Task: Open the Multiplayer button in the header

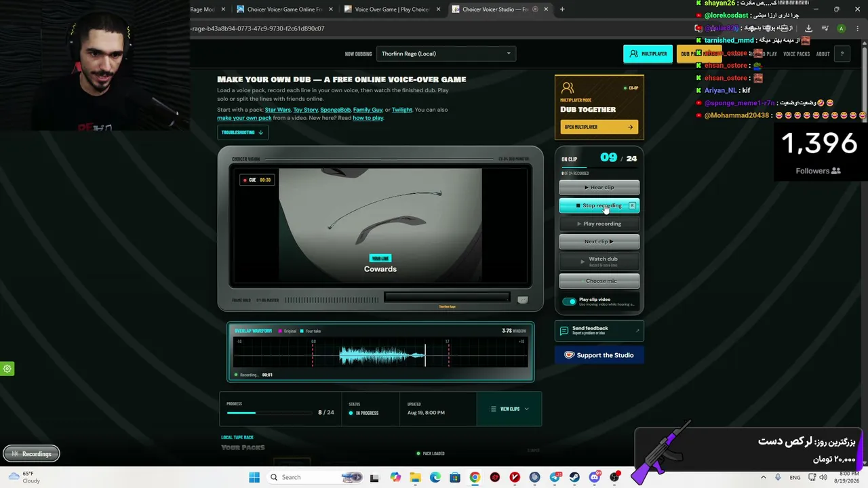Action: [648, 54]
